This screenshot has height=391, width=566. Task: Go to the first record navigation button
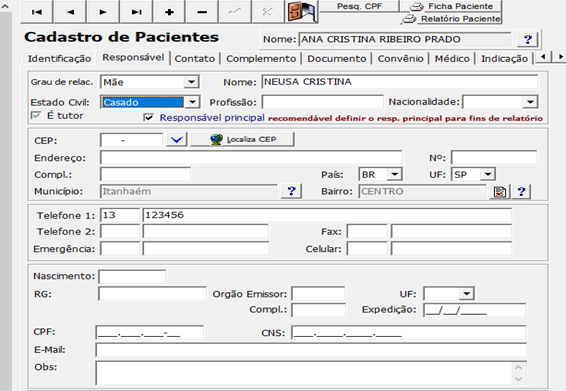pyautogui.click(x=36, y=12)
